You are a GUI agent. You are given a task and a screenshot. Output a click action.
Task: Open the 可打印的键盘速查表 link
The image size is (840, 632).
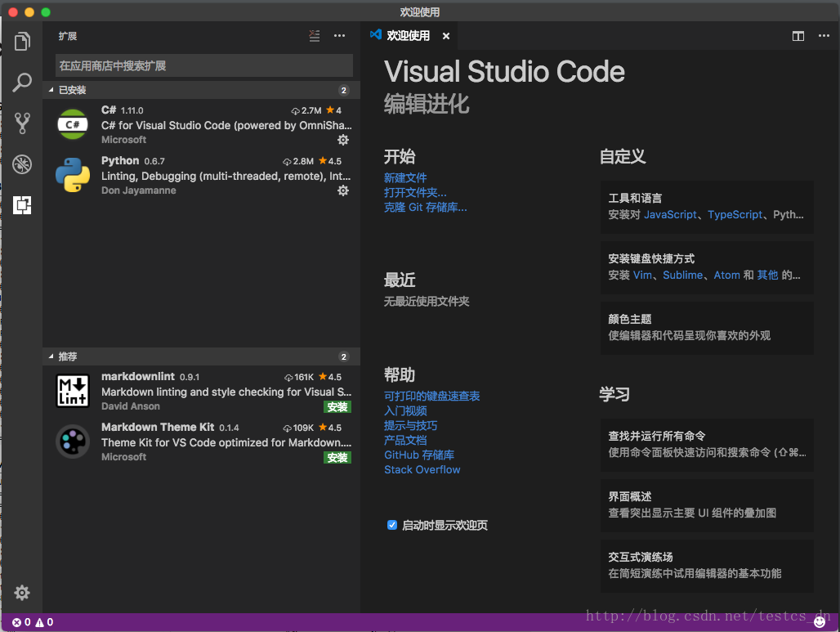(431, 396)
